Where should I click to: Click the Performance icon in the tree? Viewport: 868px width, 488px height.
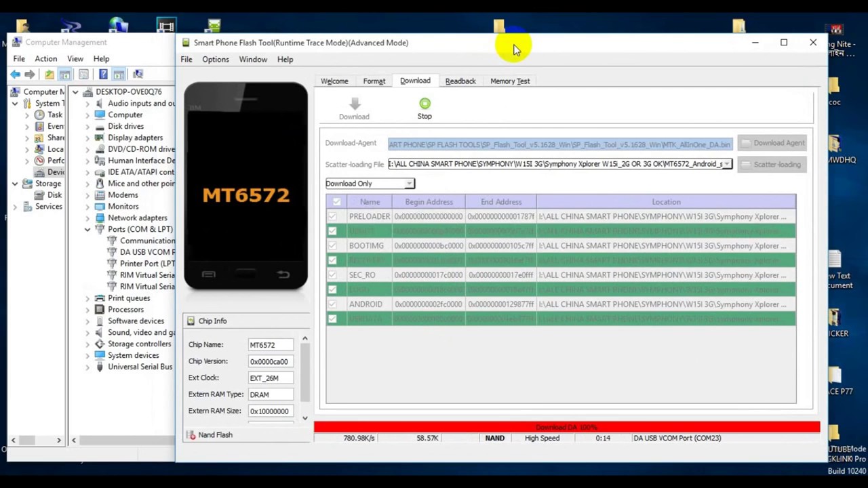tap(39, 161)
